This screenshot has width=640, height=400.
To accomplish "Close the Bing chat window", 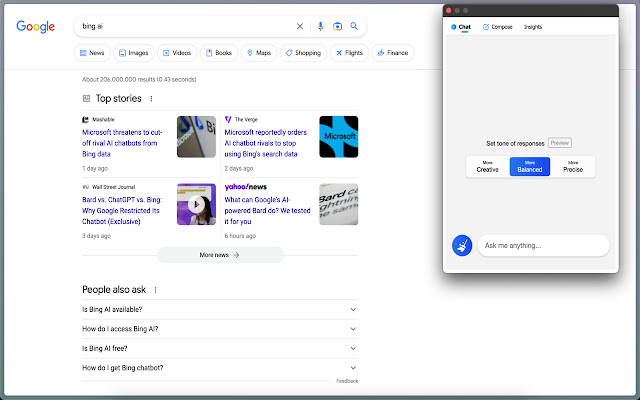I will (x=449, y=11).
